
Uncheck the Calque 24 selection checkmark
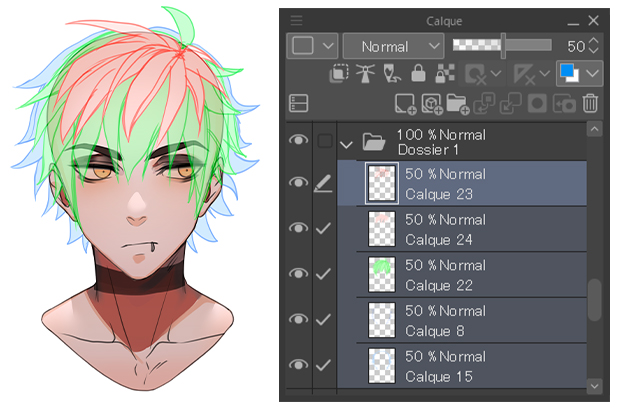click(324, 228)
